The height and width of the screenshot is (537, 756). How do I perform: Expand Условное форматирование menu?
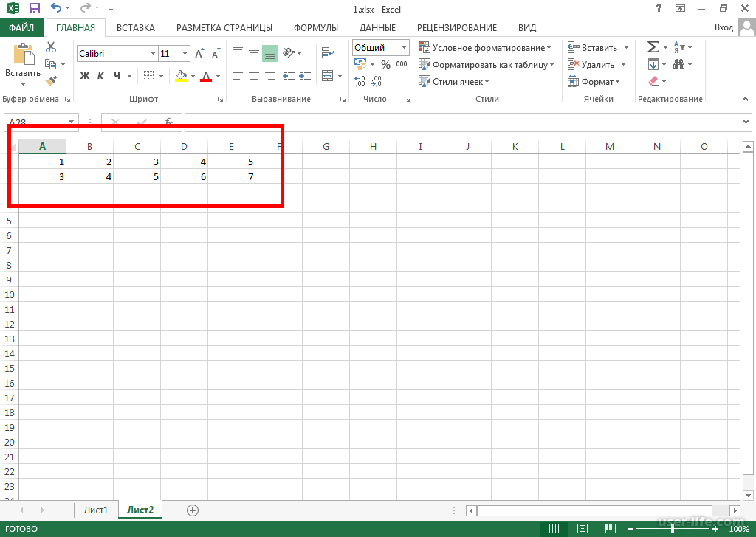485,48
